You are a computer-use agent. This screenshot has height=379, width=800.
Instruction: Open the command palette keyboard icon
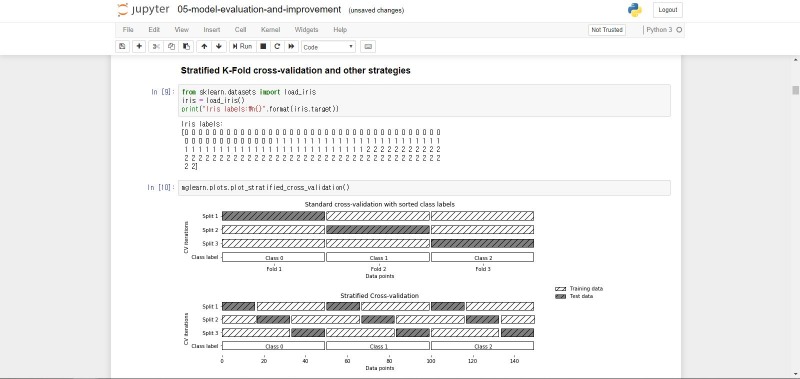click(x=368, y=46)
